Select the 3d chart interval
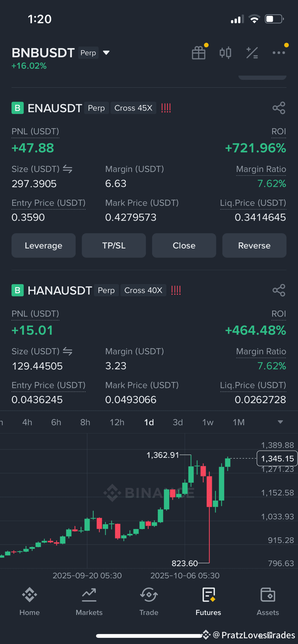 point(178,422)
